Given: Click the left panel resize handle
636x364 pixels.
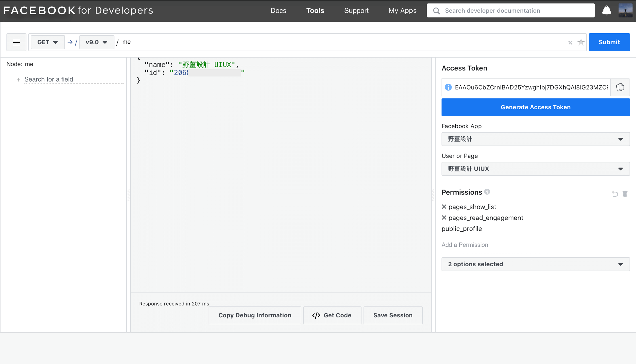Looking at the screenshot, I should [x=129, y=195].
